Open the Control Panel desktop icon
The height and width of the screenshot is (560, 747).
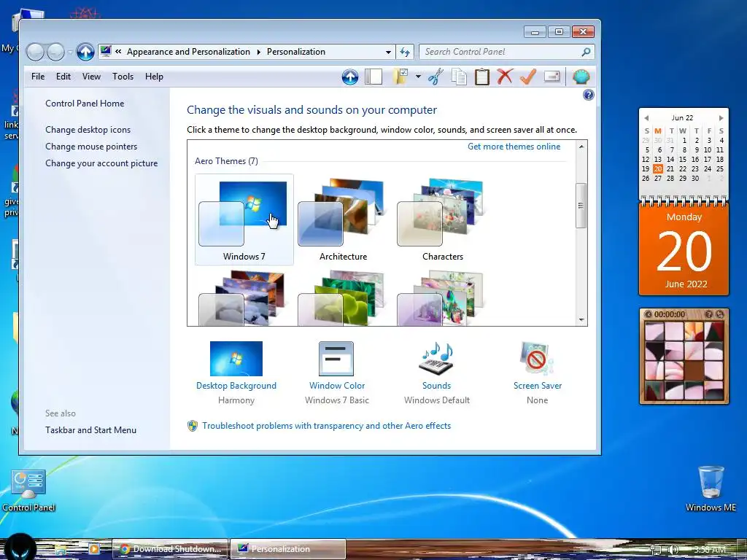pyautogui.click(x=28, y=491)
